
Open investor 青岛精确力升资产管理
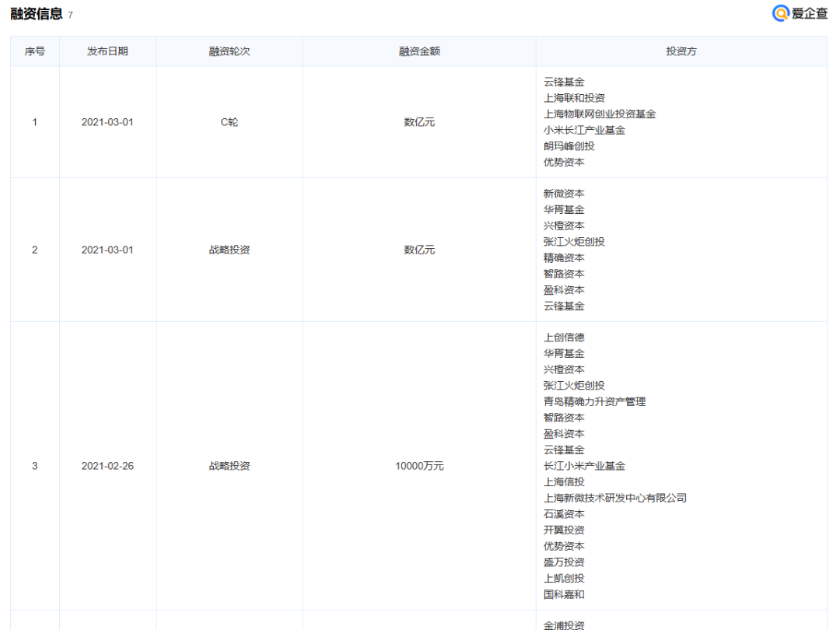[x=595, y=402]
